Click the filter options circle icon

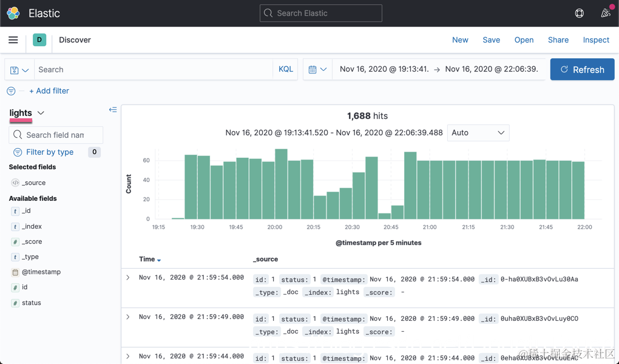11,91
